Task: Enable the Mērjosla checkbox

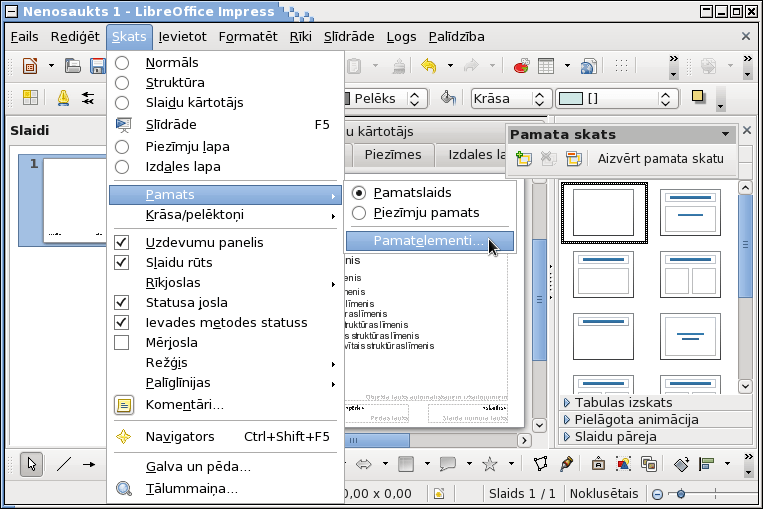Action: pos(122,343)
